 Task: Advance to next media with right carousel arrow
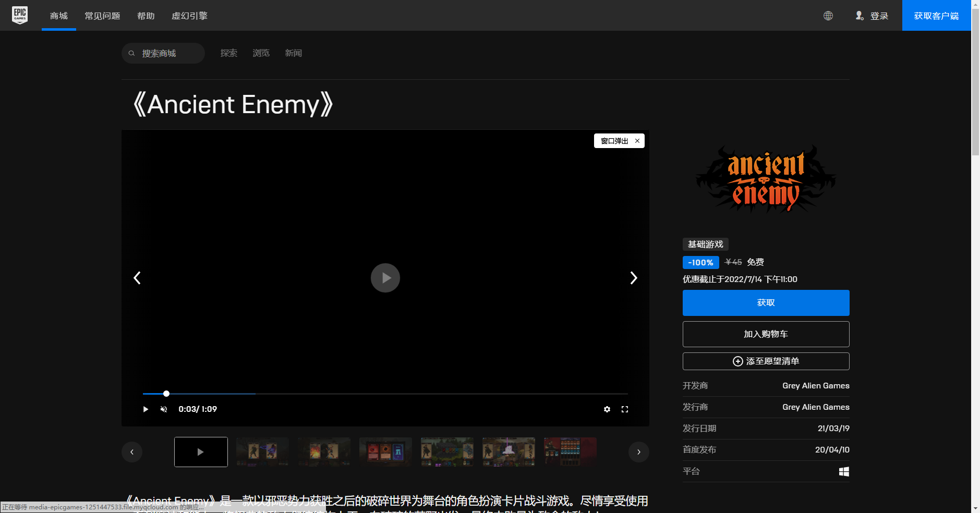coord(639,452)
